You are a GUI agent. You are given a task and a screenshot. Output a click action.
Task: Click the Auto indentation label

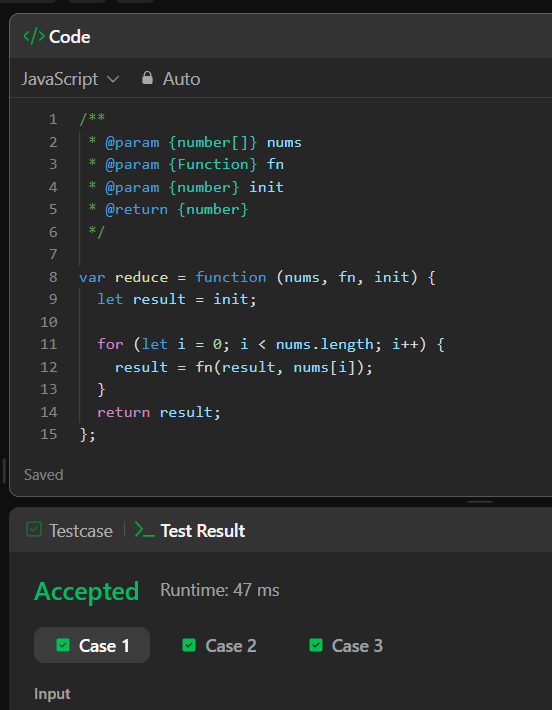pyautogui.click(x=181, y=79)
